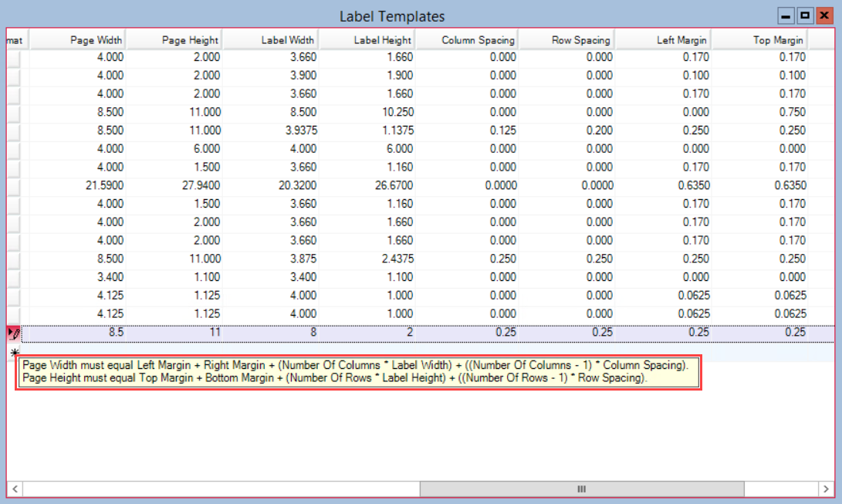Click the Row Spacing column header
The height and width of the screenshot is (504, 842).
click(566, 39)
